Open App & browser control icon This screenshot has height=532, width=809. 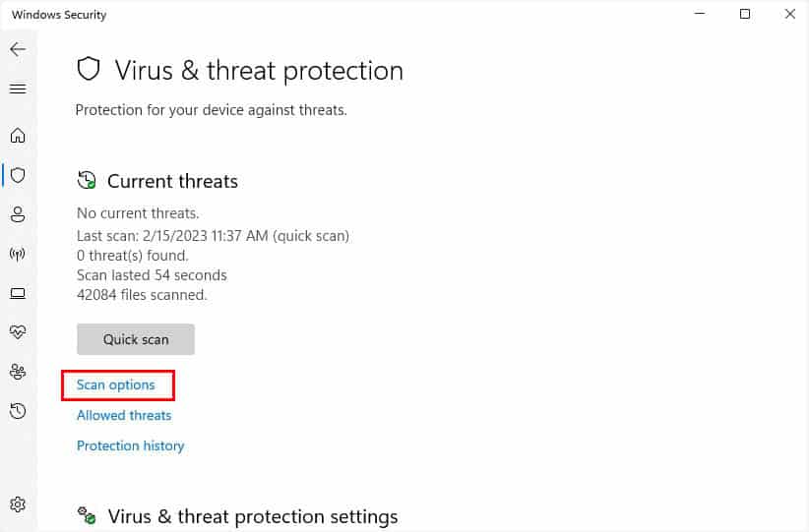tap(18, 293)
